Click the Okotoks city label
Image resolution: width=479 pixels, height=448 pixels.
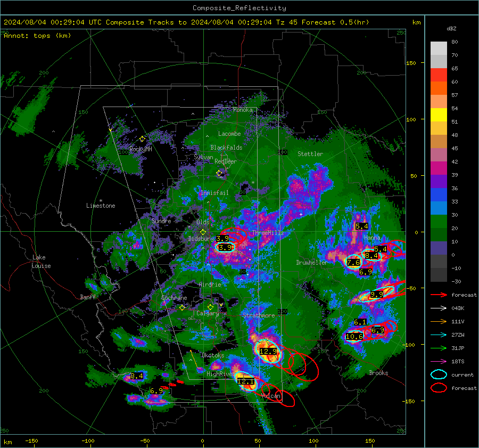pyautogui.click(x=212, y=355)
